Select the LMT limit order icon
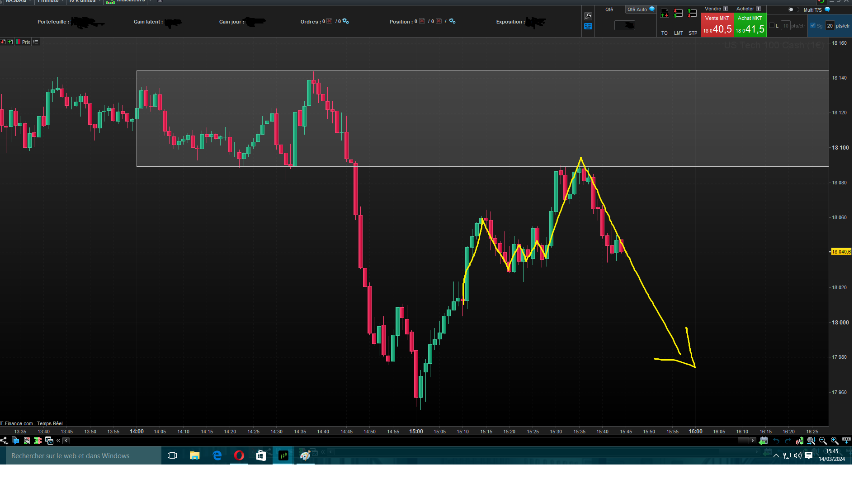 [678, 14]
